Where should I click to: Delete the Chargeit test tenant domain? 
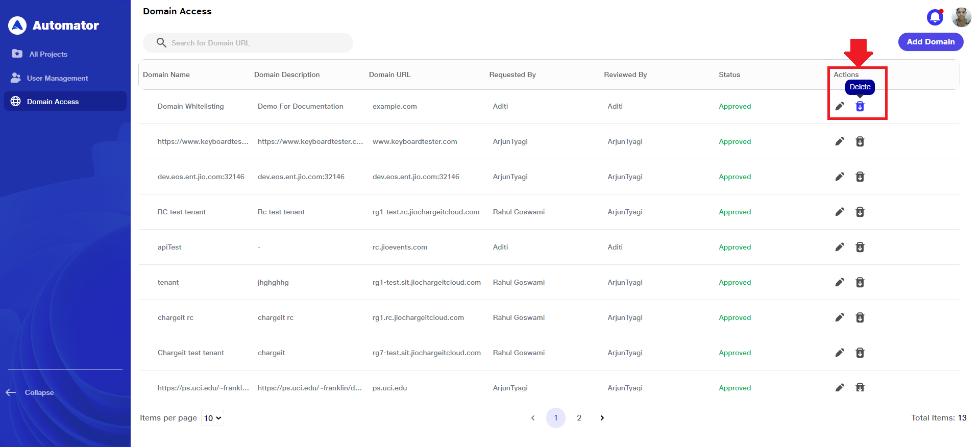click(x=860, y=353)
